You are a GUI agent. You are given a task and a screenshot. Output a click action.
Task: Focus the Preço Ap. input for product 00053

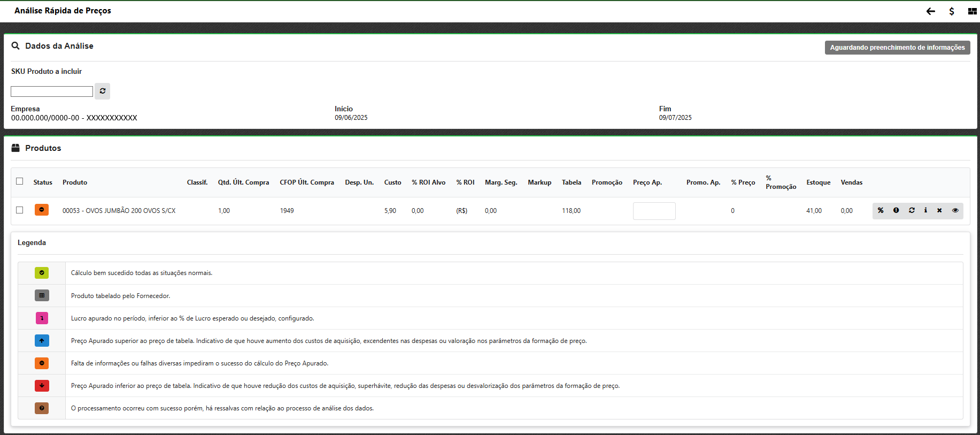[654, 211]
